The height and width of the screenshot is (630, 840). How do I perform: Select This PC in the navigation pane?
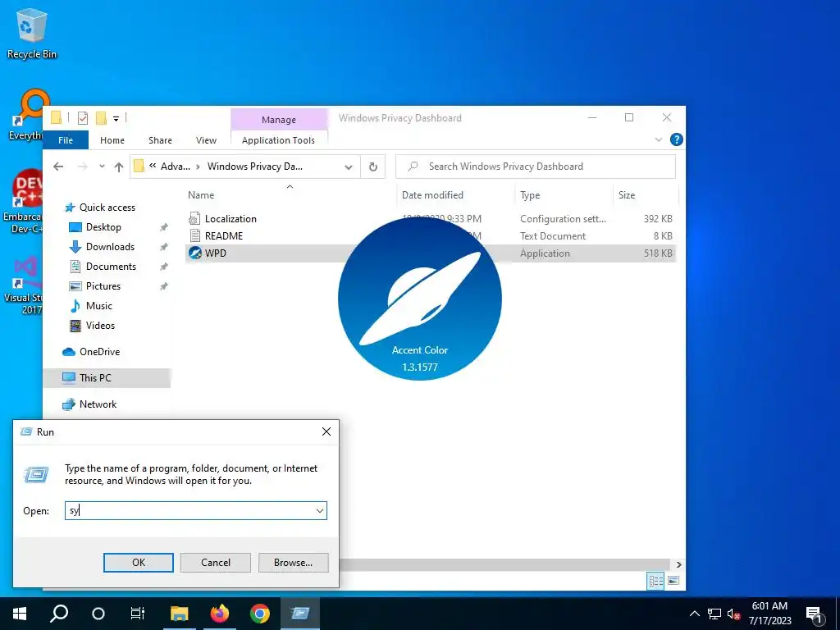coord(95,378)
